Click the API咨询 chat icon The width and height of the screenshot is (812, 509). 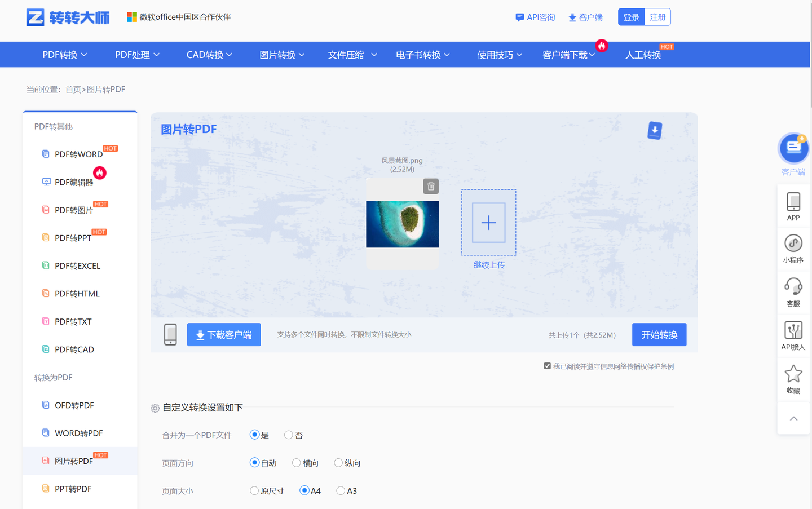point(519,17)
